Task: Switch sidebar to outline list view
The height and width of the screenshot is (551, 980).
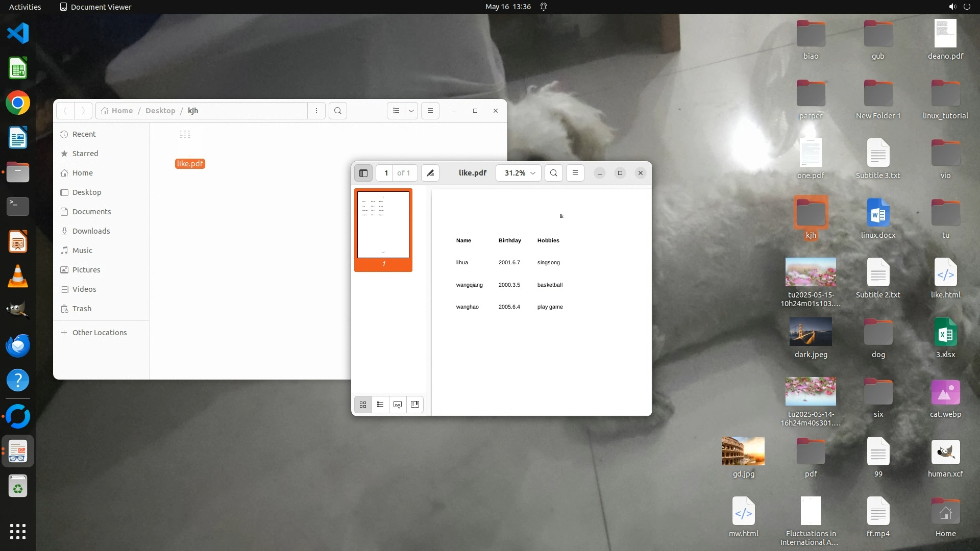Action: tap(380, 405)
